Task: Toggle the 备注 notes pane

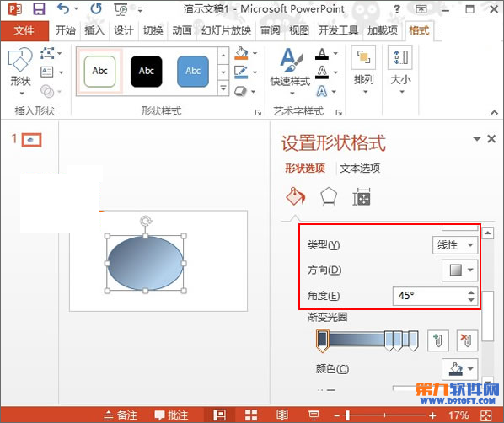Action: click(x=121, y=415)
